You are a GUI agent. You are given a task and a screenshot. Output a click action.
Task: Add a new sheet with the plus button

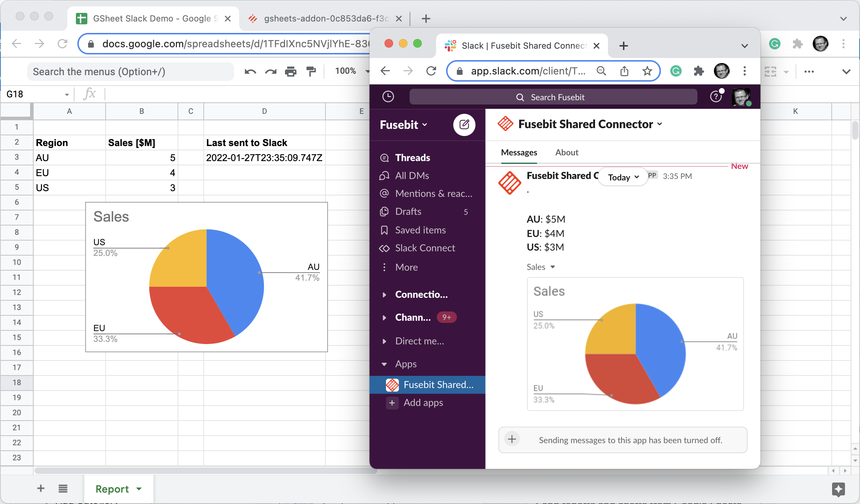40,488
